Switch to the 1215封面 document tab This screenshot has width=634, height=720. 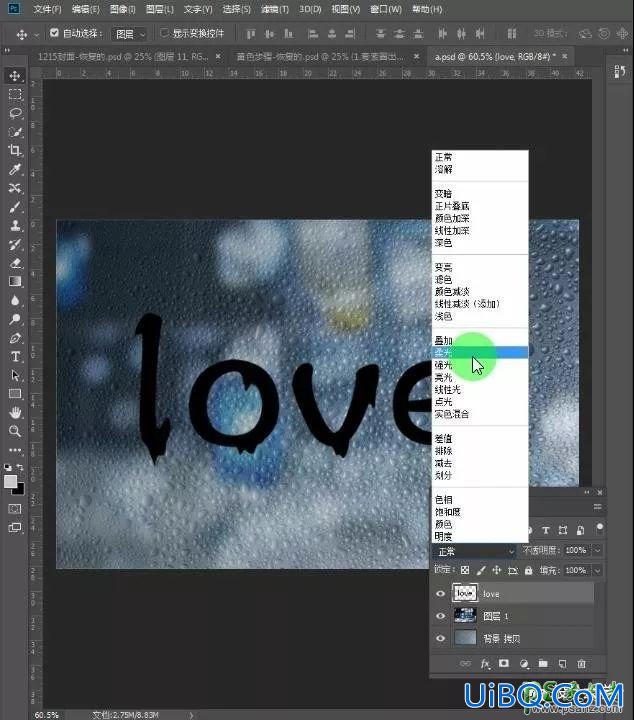[123, 56]
